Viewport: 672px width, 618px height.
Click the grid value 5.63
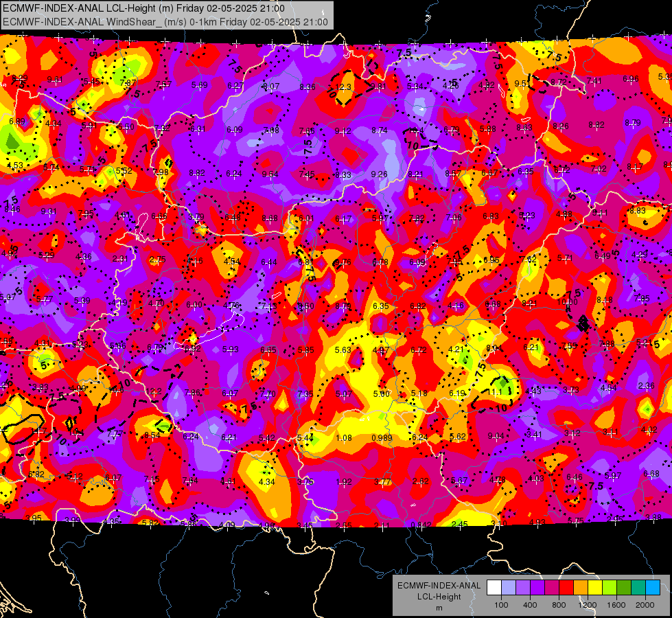[343, 350]
